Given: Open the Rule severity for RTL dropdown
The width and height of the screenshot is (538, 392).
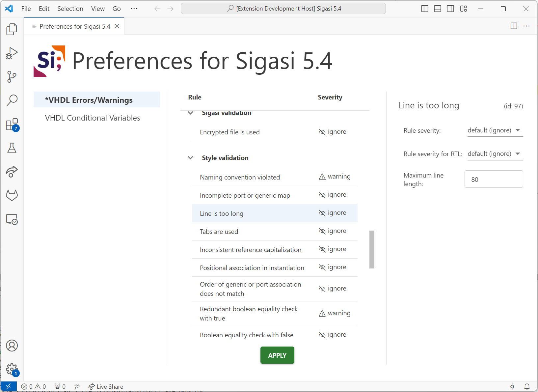Looking at the screenshot, I should tap(495, 154).
